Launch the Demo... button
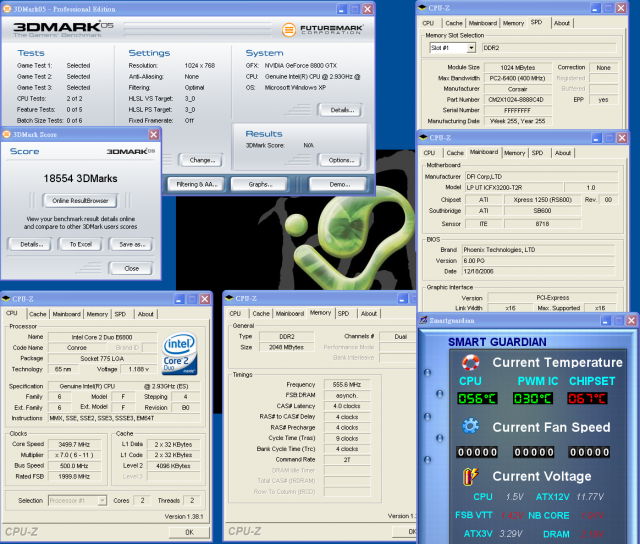The image size is (640, 544). [339, 184]
